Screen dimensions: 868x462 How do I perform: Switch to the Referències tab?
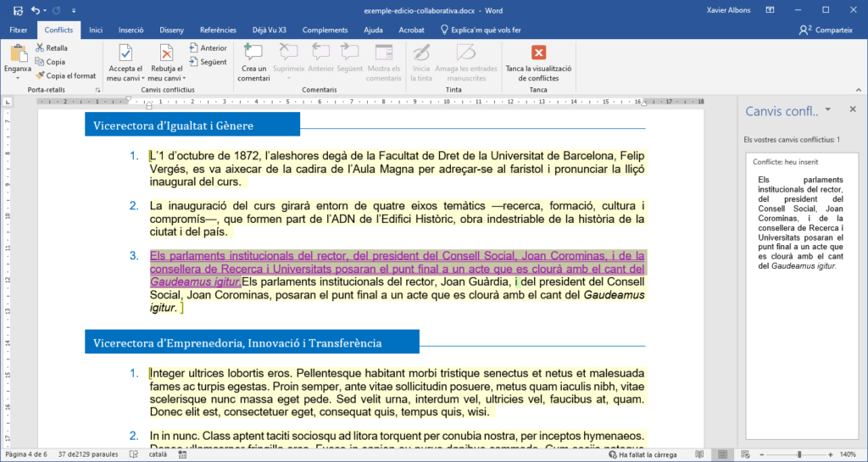pyautogui.click(x=218, y=30)
